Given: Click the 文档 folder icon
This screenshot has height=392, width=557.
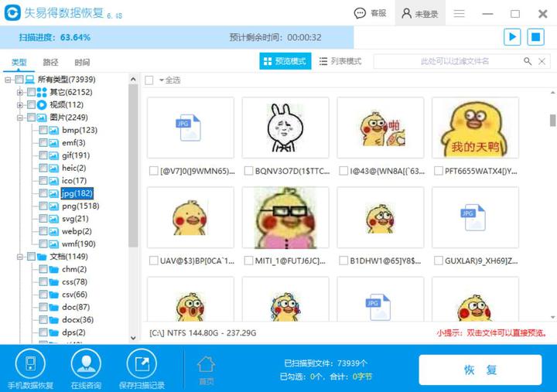Looking at the screenshot, I should pos(42,257).
